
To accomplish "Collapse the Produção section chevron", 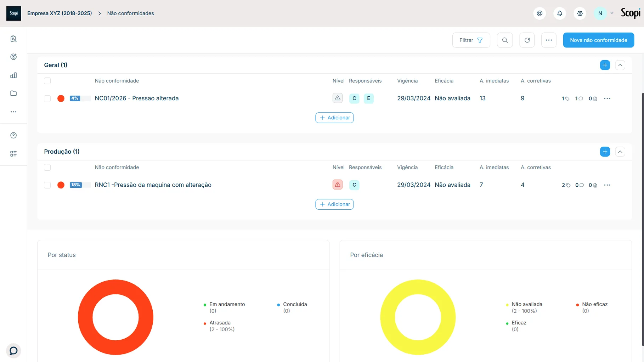I will (620, 152).
